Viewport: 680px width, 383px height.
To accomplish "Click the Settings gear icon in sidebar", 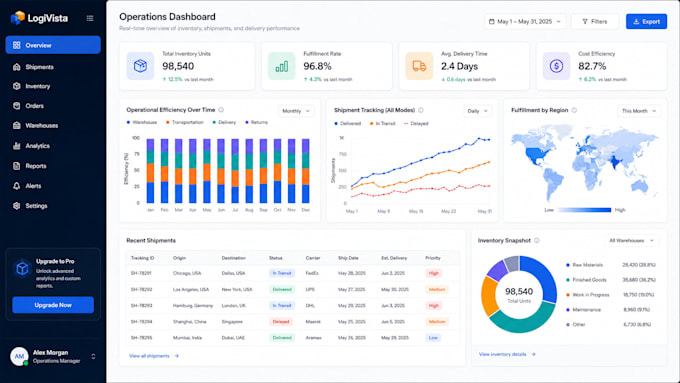I will 16,206.
